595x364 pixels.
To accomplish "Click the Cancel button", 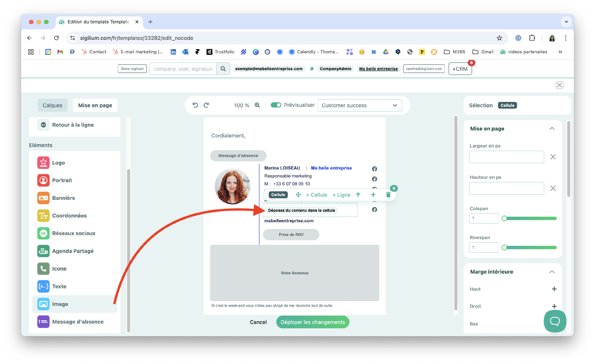I will 258,322.
